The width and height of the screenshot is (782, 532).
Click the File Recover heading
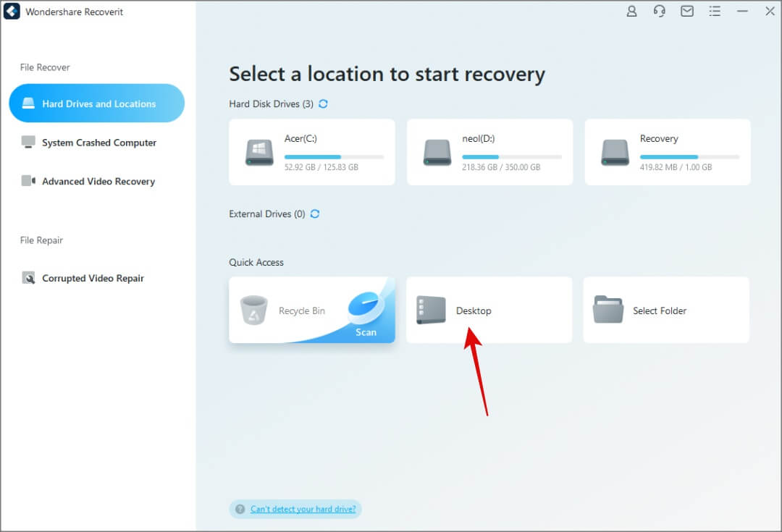45,67
